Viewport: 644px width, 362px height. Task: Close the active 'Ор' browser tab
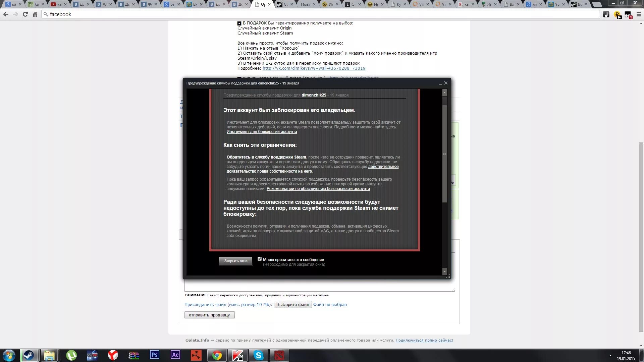[269, 4]
